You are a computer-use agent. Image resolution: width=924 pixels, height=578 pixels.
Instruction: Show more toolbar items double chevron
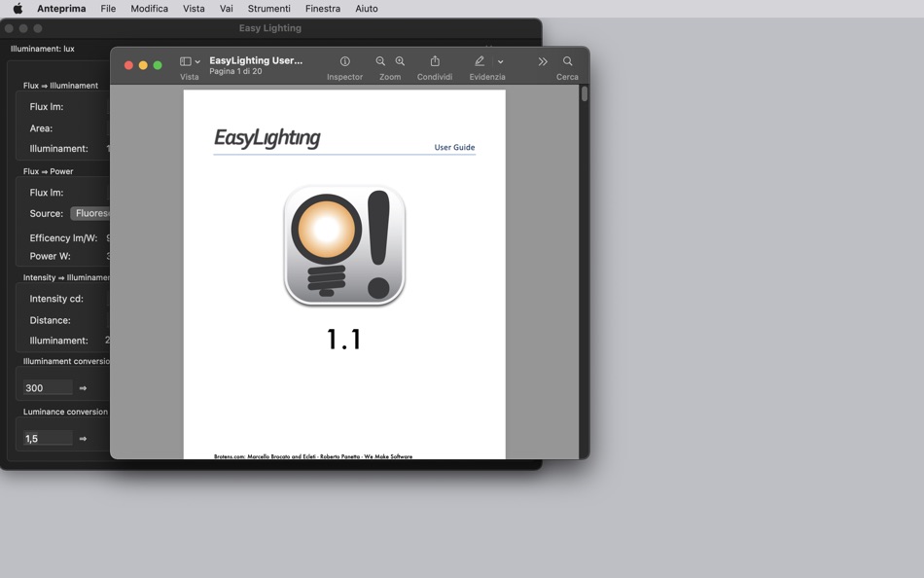pos(543,61)
